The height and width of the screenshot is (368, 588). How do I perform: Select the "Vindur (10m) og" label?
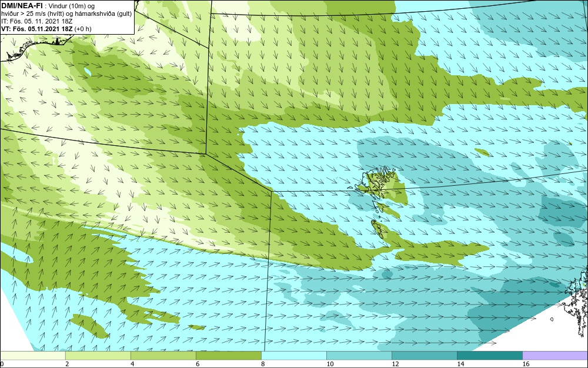tap(72, 6)
